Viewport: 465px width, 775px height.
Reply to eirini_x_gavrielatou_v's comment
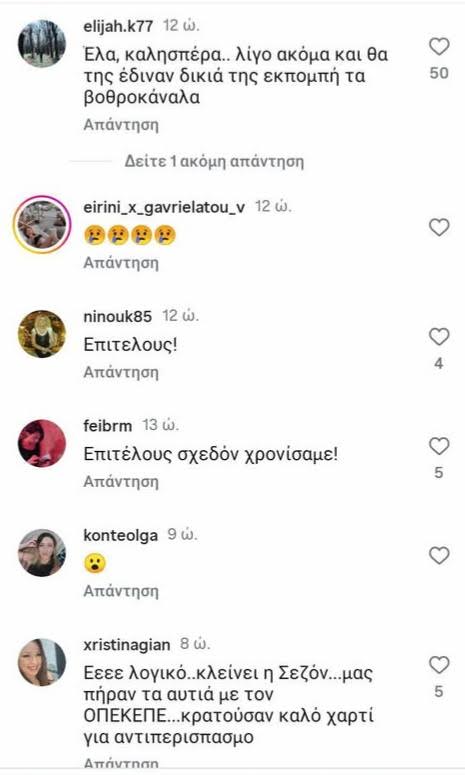[x=121, y=262]
